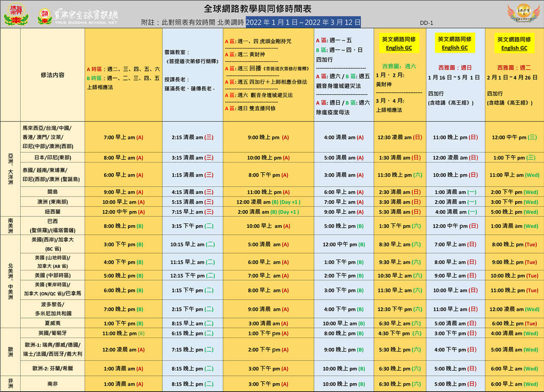Screen dimensions: 544x392
Task: Click the 南非 row label
Action: click(53, 384)
